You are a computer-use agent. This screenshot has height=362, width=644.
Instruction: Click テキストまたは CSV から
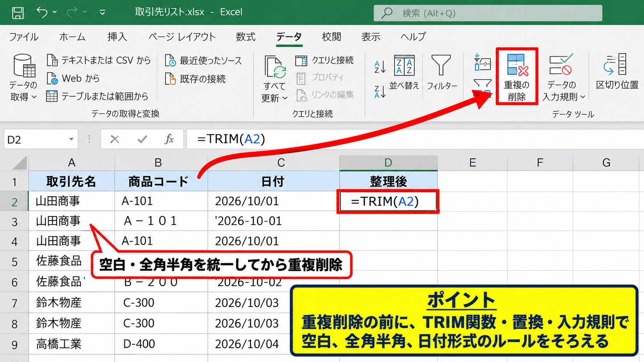click(99, 60)
